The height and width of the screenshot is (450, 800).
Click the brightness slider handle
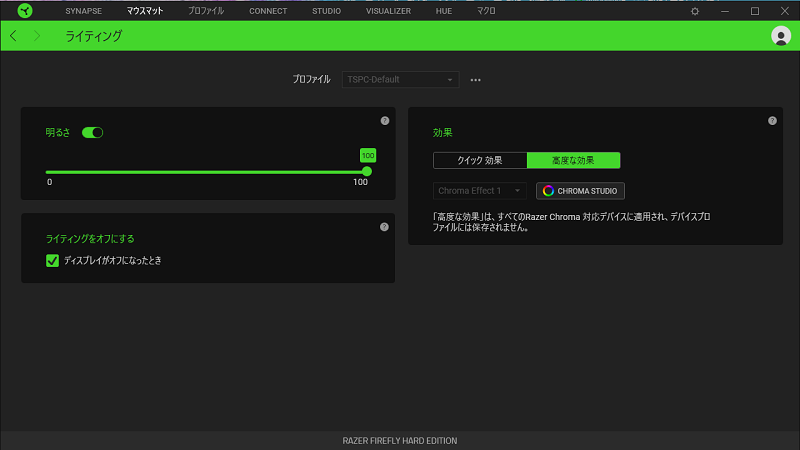pyautogui.click(x=367, y=172)
